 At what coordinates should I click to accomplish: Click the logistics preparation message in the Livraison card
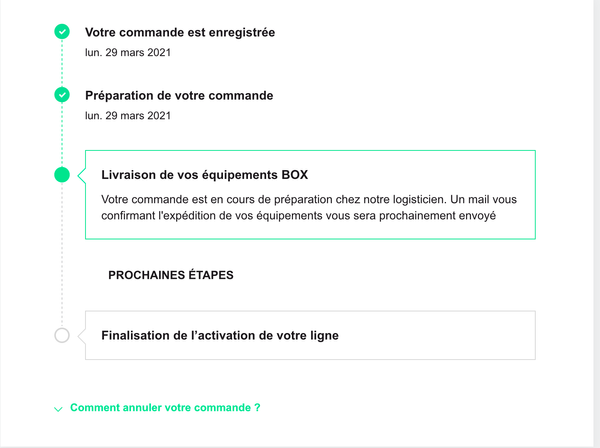pyautogui.click(x=309, y=207)
